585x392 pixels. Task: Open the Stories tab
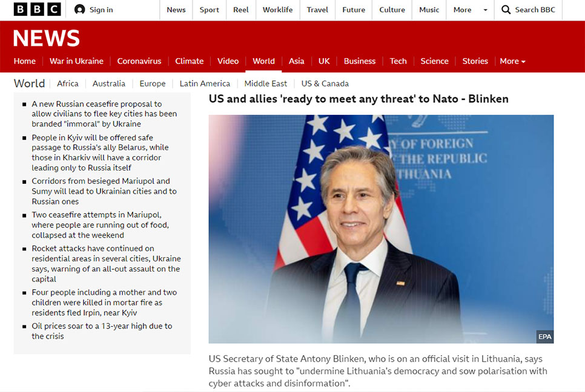coord(475,61)
